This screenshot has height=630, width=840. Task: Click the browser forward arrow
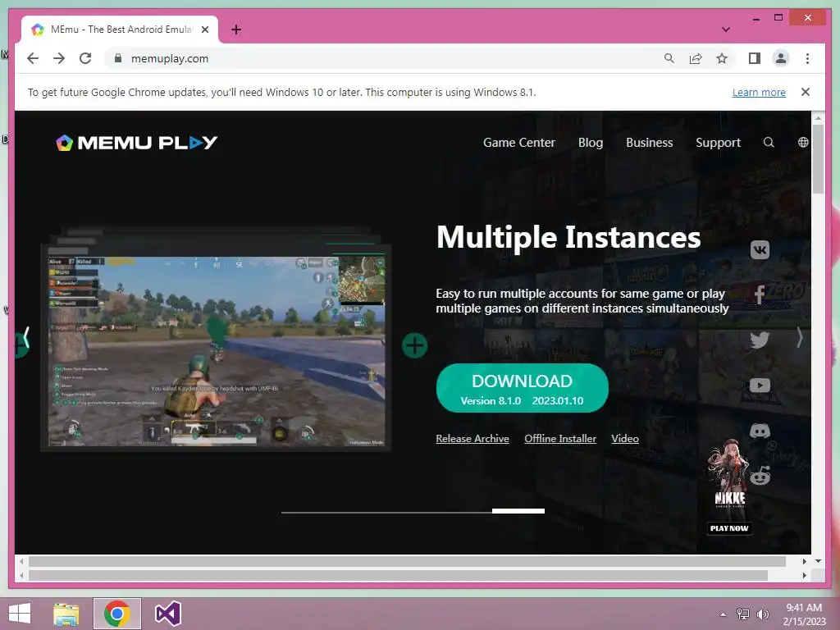(x=59, y=58)
